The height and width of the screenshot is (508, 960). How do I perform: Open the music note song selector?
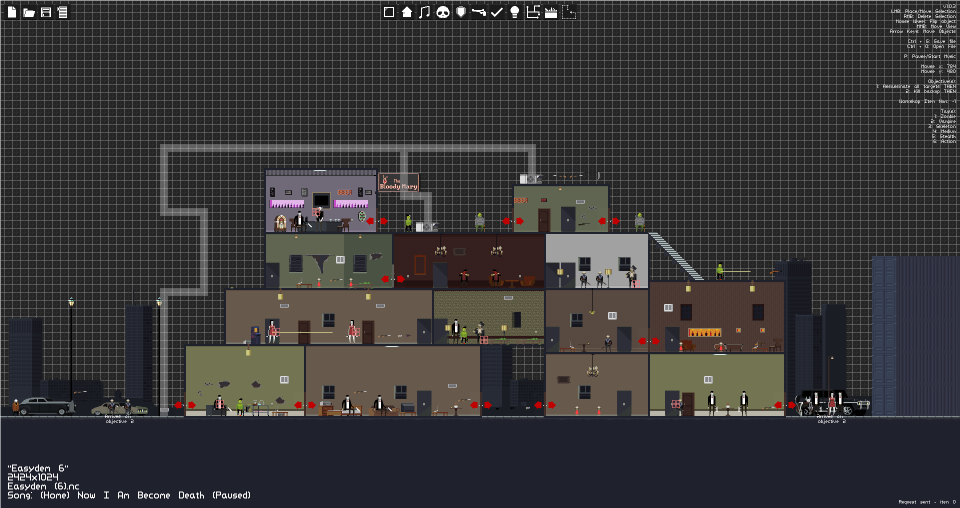coord(424,12)
